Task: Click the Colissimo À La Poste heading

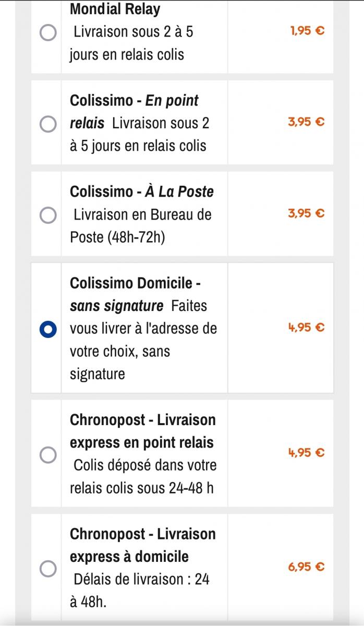Action: (x=141, y=192)
